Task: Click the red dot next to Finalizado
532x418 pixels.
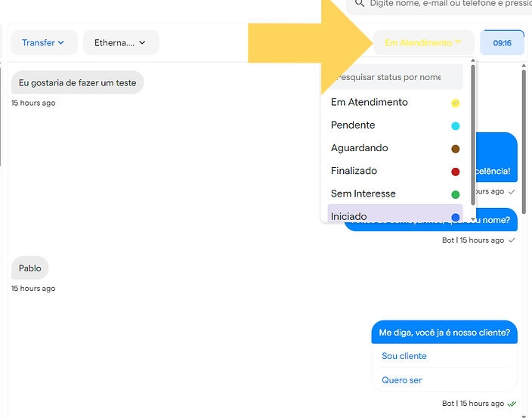Action: 455,172
